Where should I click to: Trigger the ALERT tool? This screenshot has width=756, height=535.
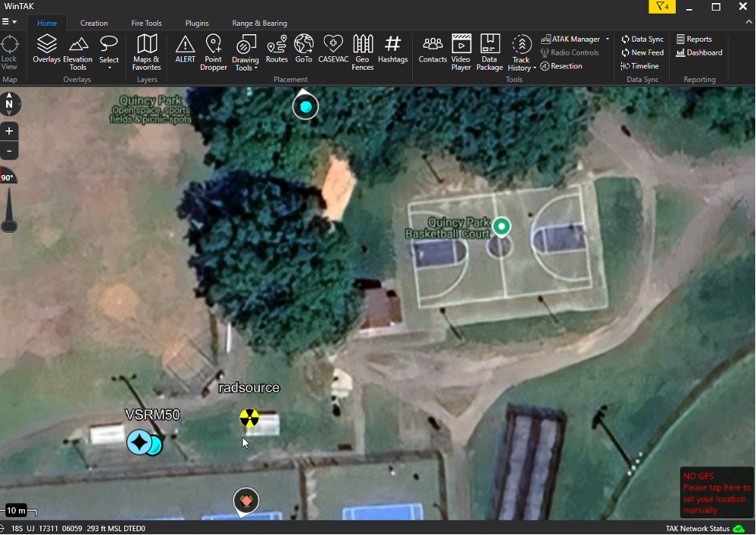point(185,48)
